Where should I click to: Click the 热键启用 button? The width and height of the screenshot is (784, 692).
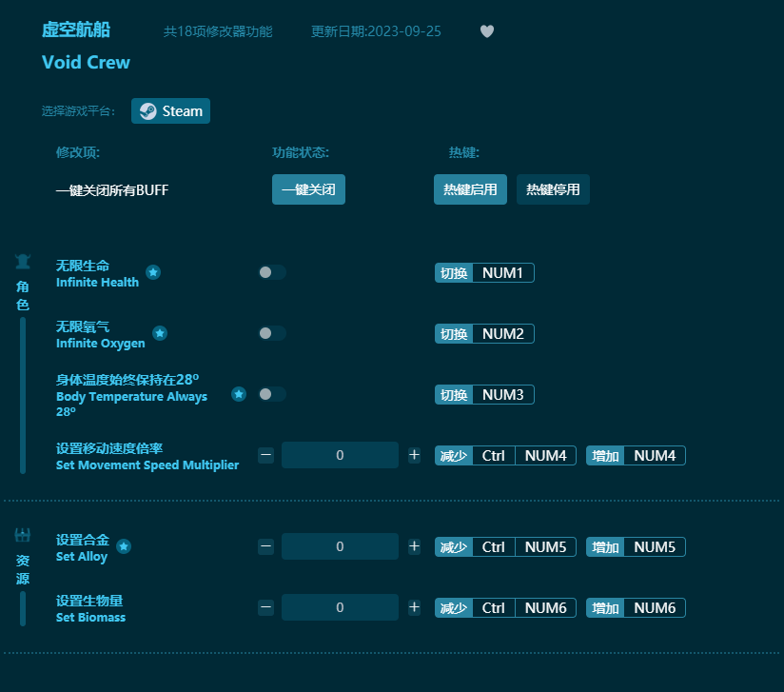click(470, 189)
